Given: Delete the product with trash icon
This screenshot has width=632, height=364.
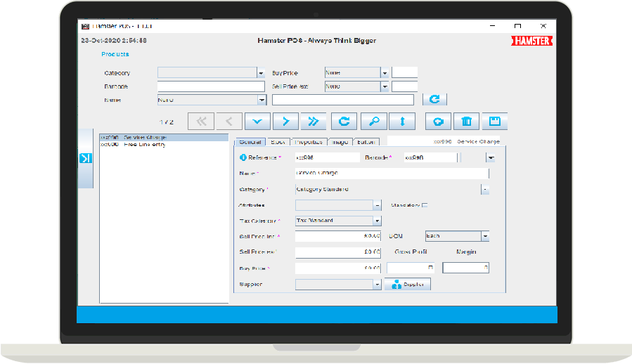Looking at the screenshot, I should (466, 122).
